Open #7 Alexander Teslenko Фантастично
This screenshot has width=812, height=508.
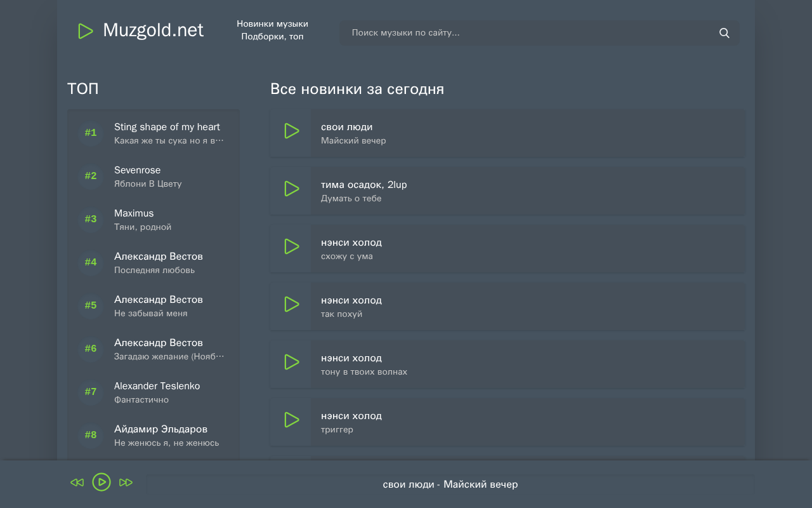pyautogui.click(x=154, y=392)
